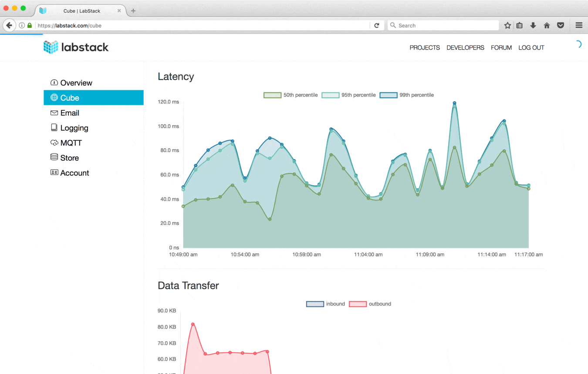Click the 99th percentile legend swatch
This screenshot has height=374, width=588.
tap(389, 95)
